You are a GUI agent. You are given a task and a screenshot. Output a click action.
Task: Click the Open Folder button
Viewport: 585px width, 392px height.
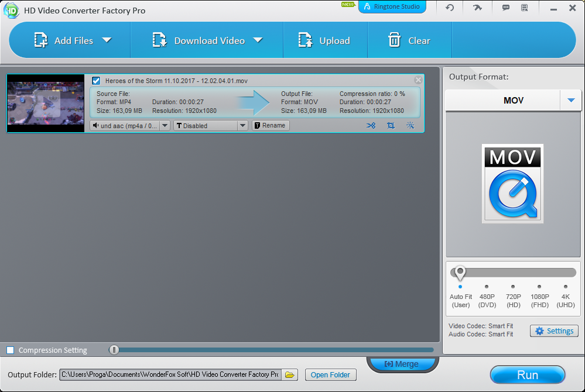point(330,374)
